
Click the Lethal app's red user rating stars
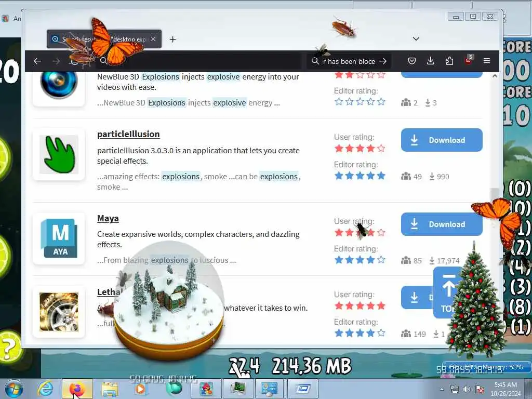click(x=360, y=305)
